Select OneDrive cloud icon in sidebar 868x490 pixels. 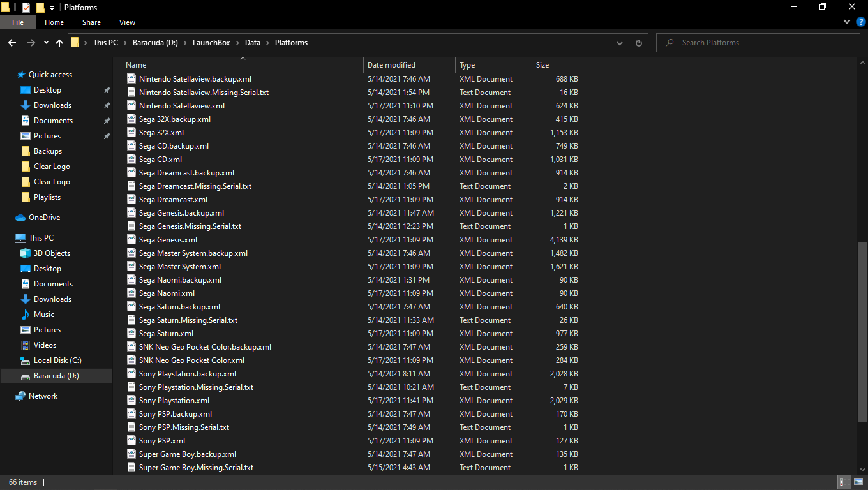[20, 218]
